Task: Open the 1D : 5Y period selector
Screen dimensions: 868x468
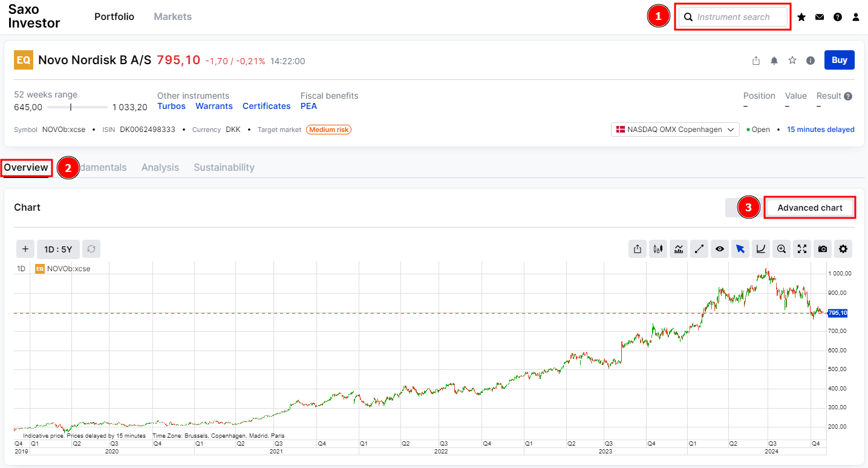Action: pos(58,249)
